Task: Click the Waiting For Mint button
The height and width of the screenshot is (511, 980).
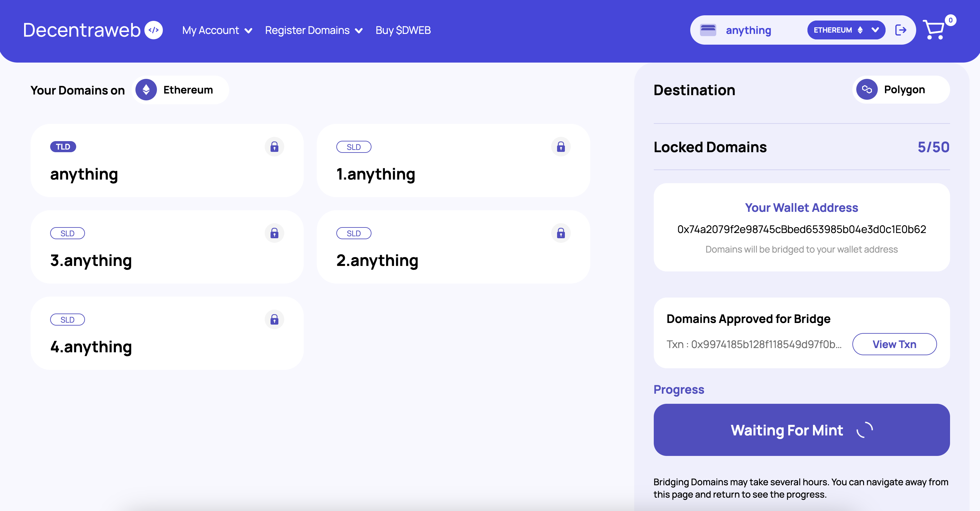Action: pos(801,430)
